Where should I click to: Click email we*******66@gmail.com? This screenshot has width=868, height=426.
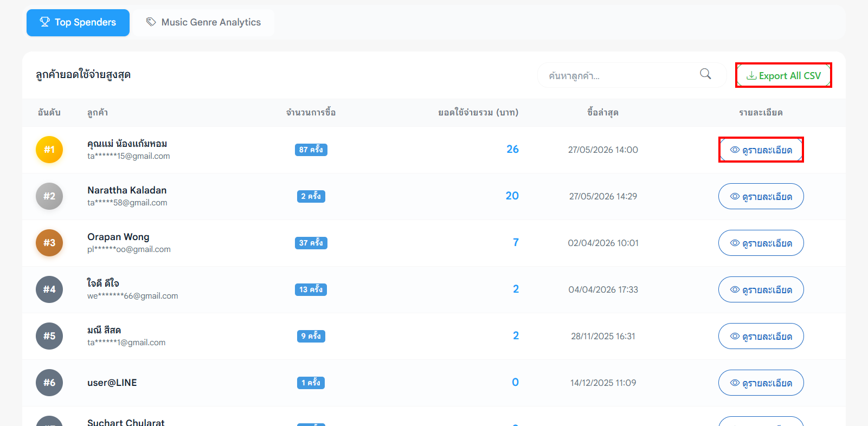coord(133,296)
